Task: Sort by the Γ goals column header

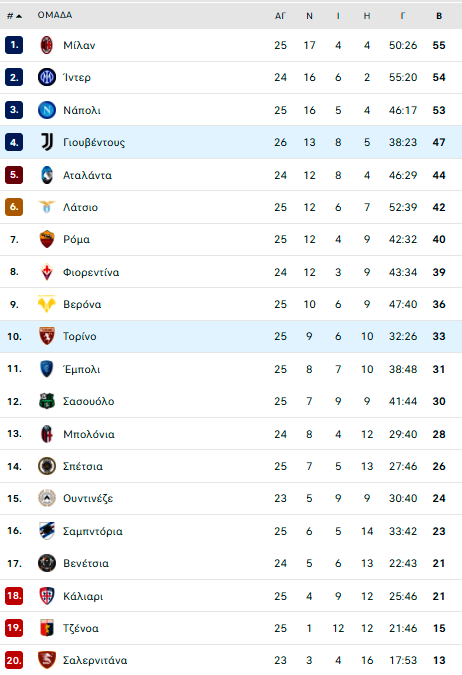Action: (403, 16)
